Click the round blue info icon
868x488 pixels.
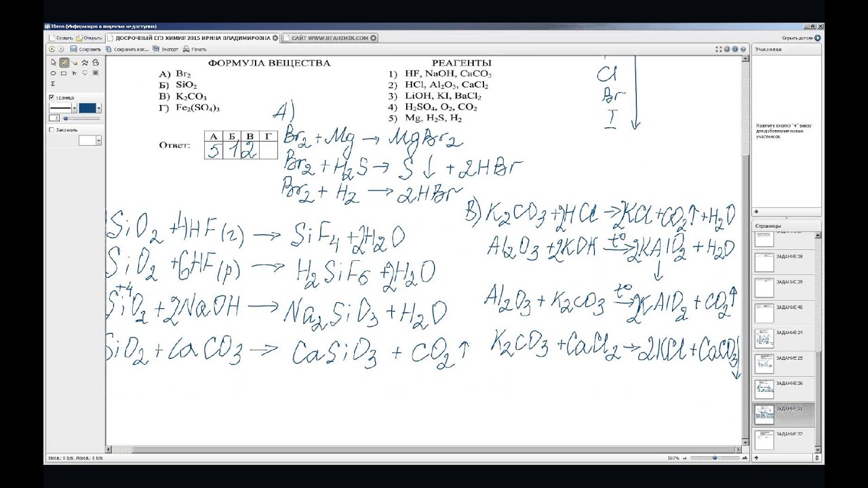(735, 49)
